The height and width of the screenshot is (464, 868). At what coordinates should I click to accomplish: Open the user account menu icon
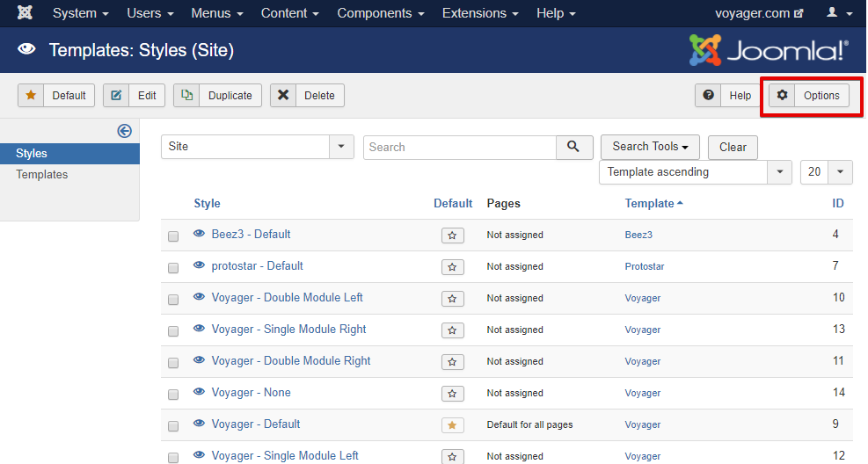(832, 12)
